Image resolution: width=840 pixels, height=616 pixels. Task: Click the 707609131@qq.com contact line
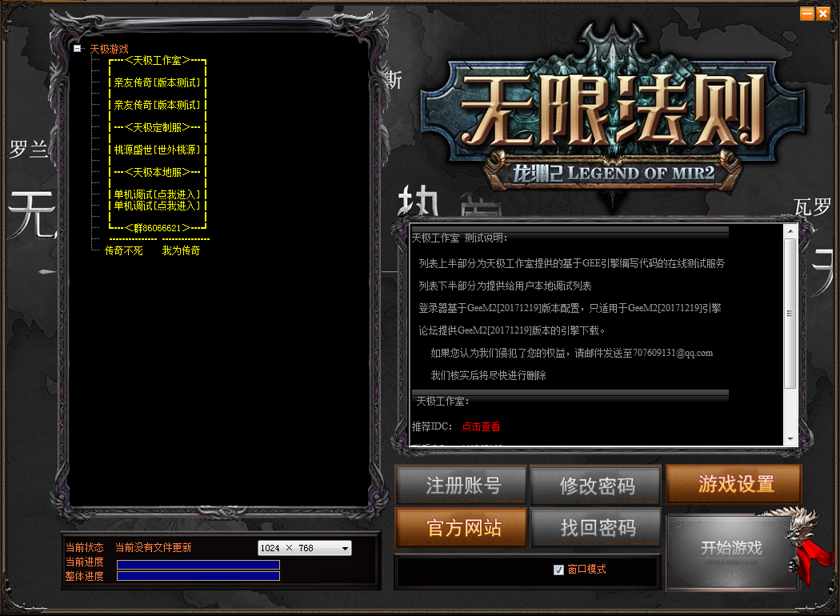tap(572, 353)
